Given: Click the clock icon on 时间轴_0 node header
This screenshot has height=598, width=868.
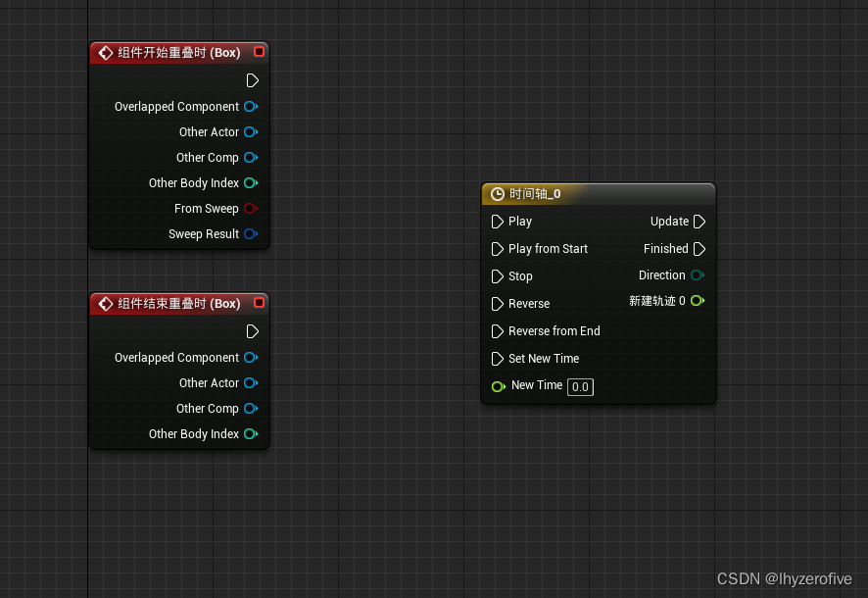Looking at the screenshot, I should point(496,193).
